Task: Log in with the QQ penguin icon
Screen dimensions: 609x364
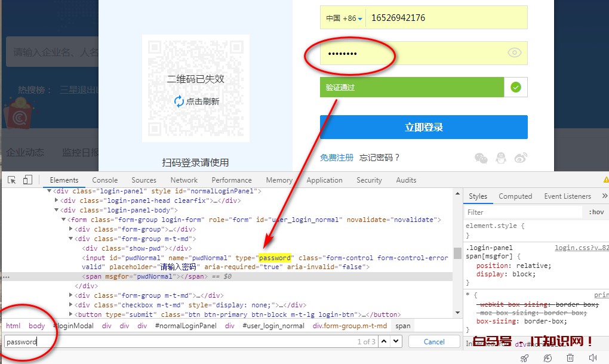Action: (501, 158)
